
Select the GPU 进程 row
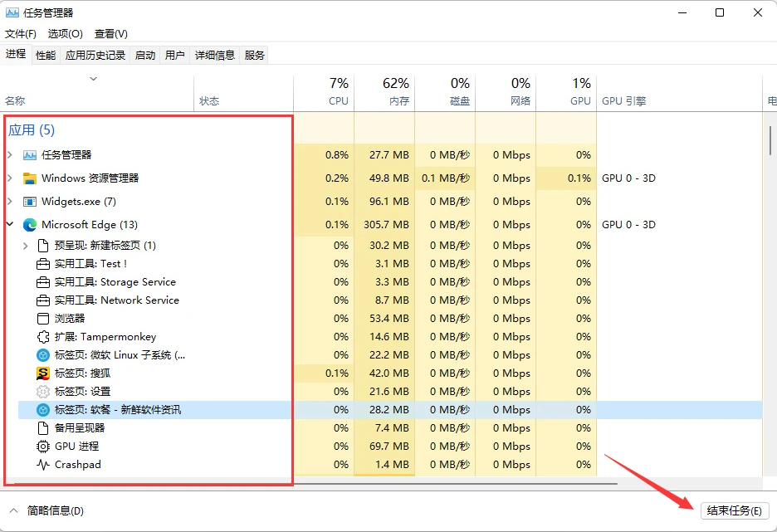coord(390,447)
